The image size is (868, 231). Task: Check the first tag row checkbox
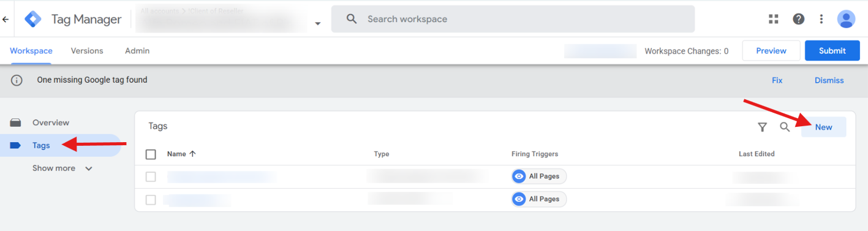point(151,177)
